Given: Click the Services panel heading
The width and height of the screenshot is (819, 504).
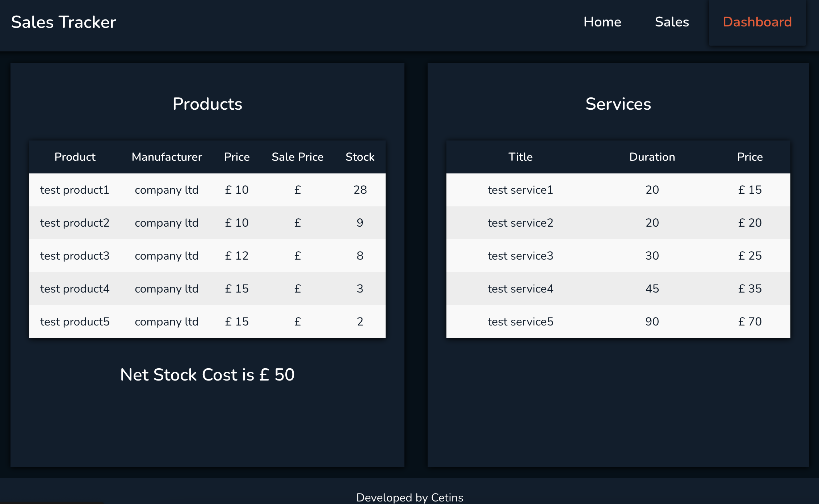Looking at the screenshot, I should (618, 104).
